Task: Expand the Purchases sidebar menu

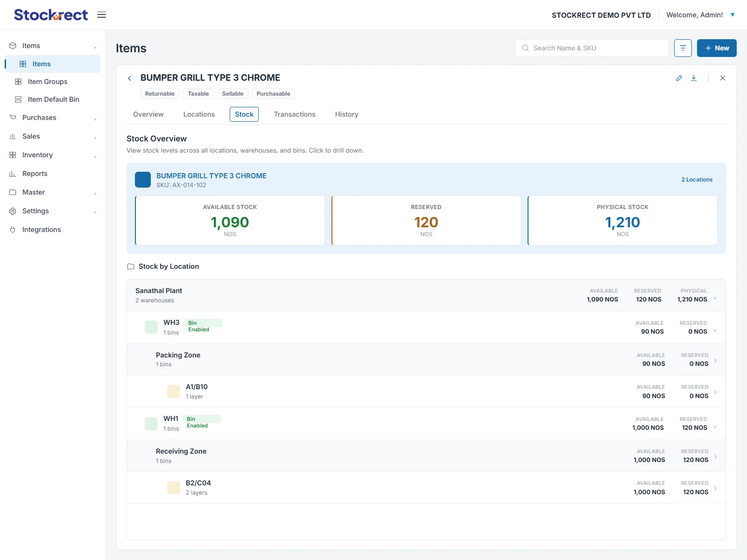Action: point(95,119)
